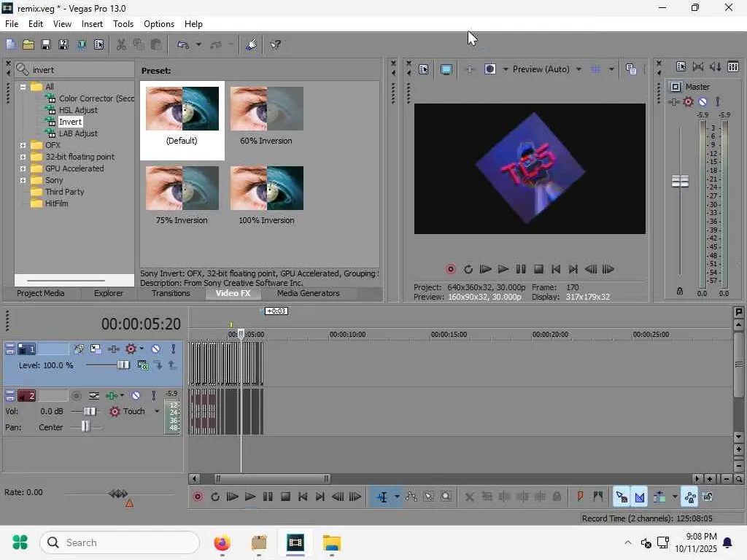The image size is (747, 560).
Task: Open the Touch automation mode dropdown
Action: tap(157, 411)
